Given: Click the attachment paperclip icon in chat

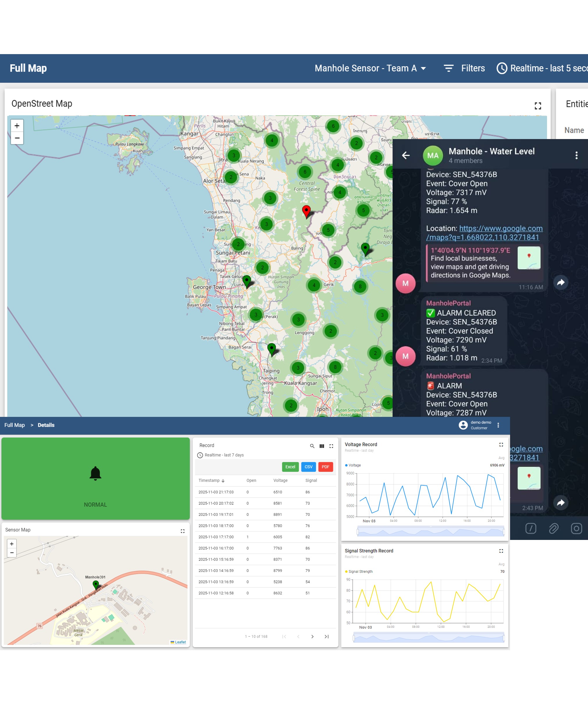Looking at the screenshot, I should coord(553,528).
